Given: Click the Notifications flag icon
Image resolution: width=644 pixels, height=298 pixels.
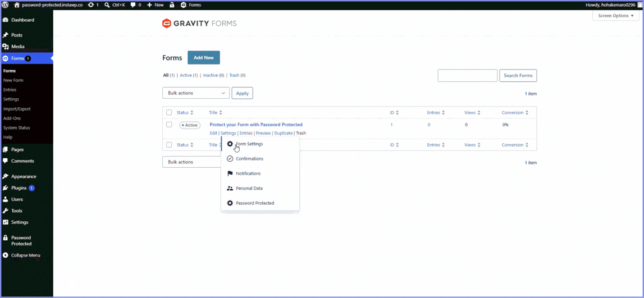Looking at the screenshot, I should (230, 173).
